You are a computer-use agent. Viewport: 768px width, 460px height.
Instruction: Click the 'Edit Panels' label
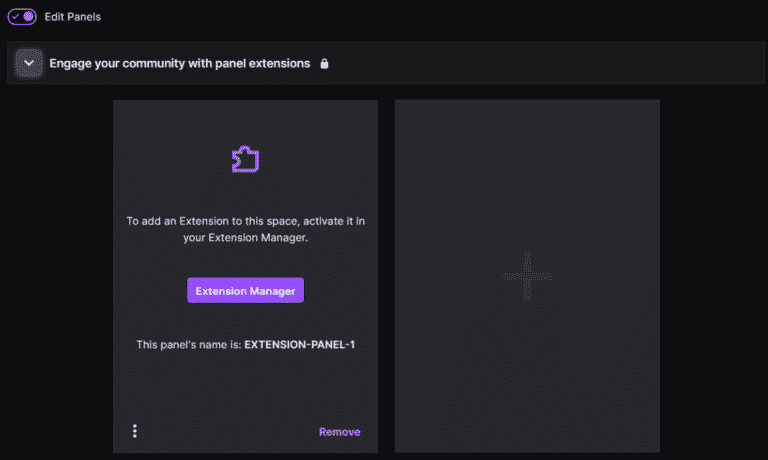click(72, 17)
